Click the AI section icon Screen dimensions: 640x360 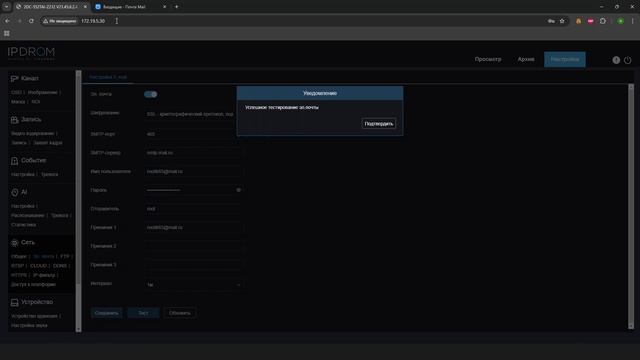click(x=15, y=192)
